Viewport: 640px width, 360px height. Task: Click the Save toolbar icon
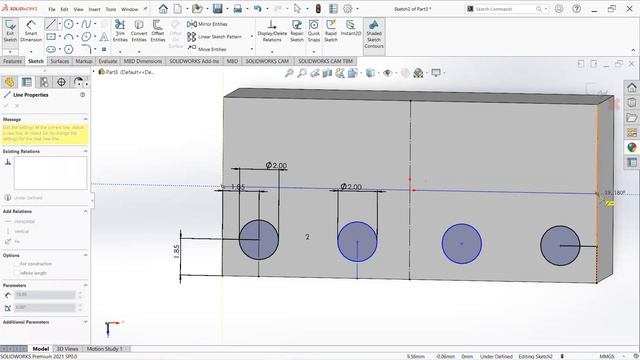tap(218, 9)
